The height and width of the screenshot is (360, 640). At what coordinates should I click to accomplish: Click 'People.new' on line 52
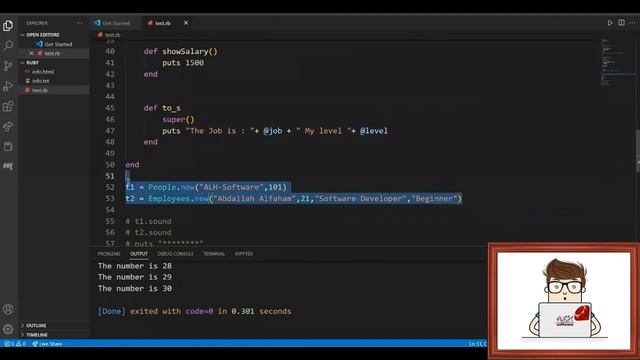pos(171,187)
